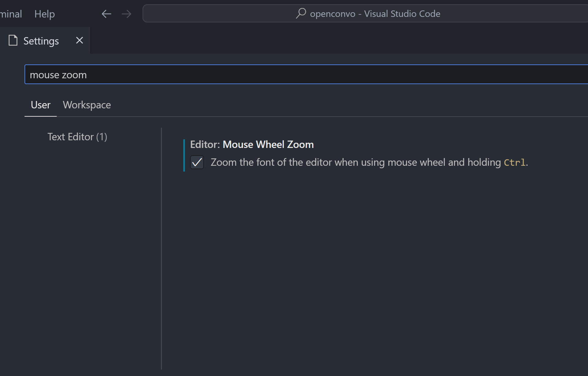Go forward using the right arrow
The height and width of the screenshot is (376, 588).
(x=126, y=14)
